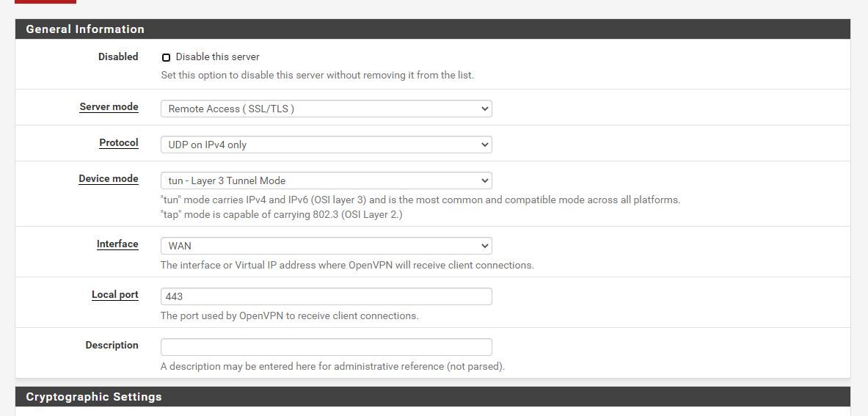Image resolution: width=868 pixels, height=416 pixels.
Task: Click the 'Disabled' row label
Action: (x=118, y=57)
